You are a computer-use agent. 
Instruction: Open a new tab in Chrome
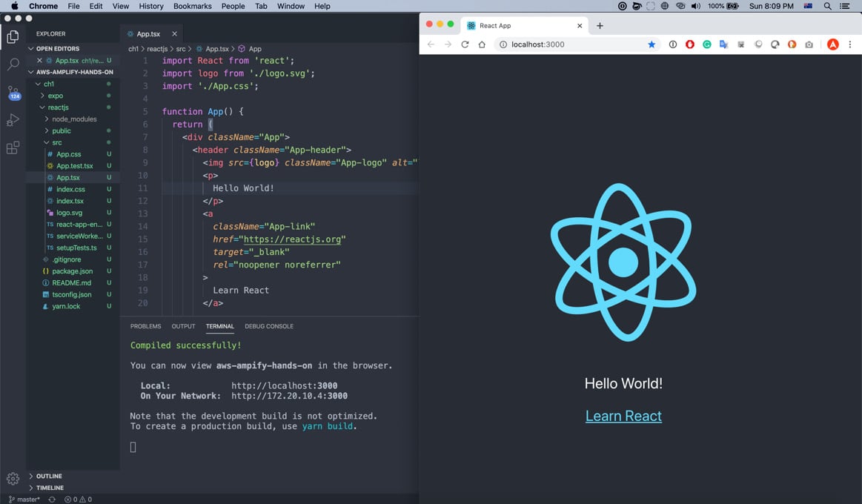(x=600, y=26)
